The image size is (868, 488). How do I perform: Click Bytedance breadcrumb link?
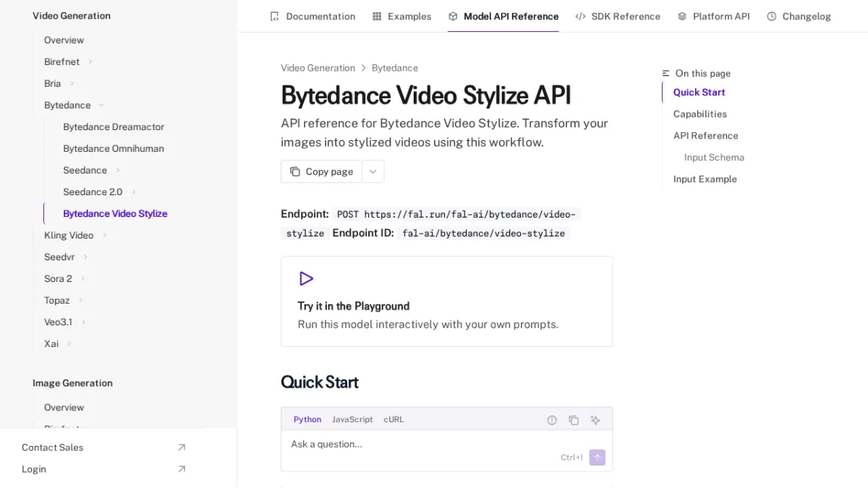tap(395, 68)
